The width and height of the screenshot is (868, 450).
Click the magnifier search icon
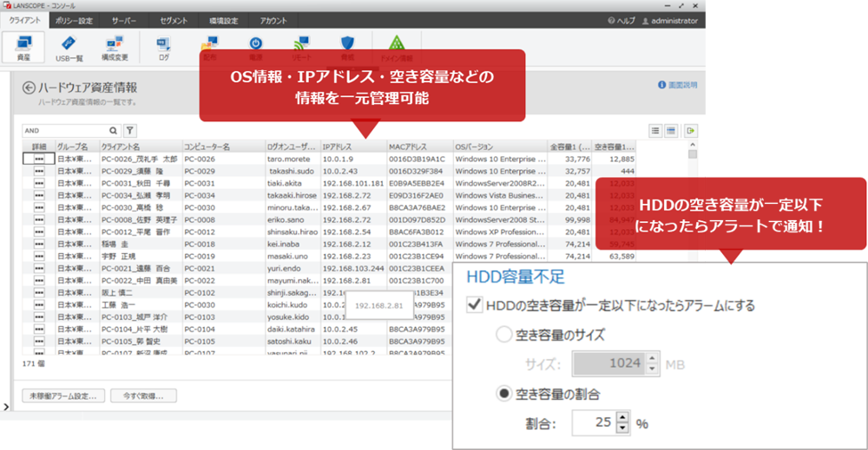coord(113,131)
